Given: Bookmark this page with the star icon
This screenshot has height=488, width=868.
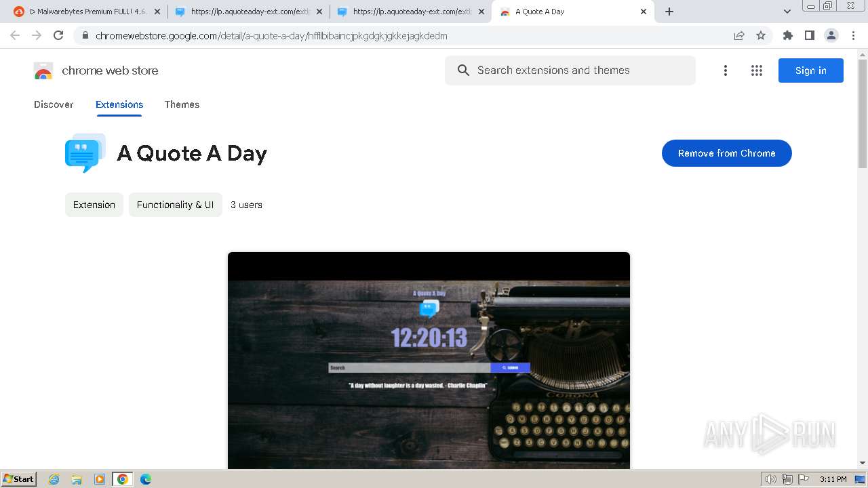Looking at the screenshot, I should pyautogui.click(x=761, y=36).
